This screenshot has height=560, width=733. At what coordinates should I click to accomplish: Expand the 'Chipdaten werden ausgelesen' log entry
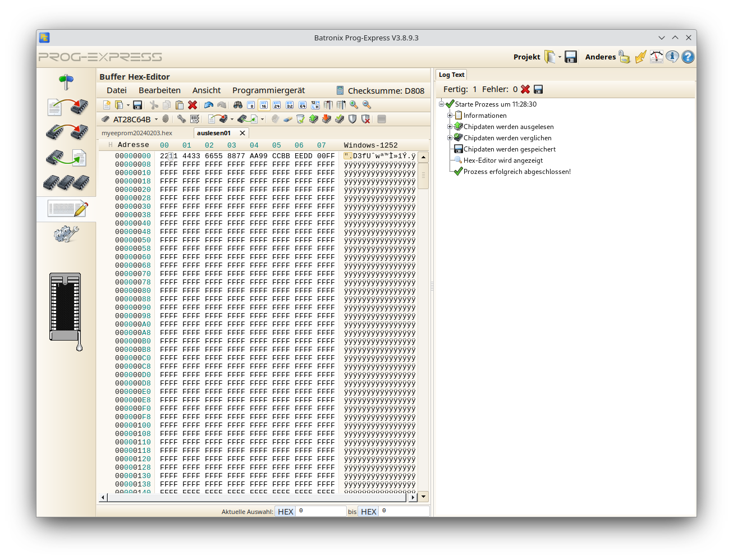pos(450,126)
